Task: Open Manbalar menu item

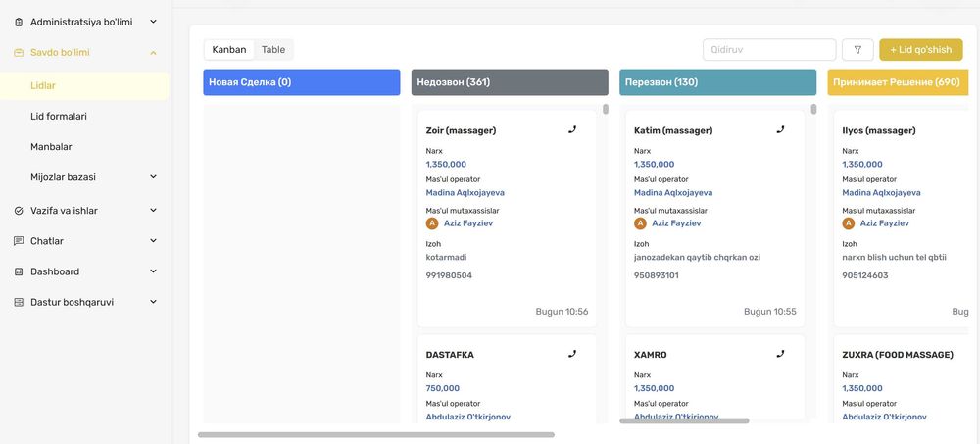Action: click(51, 147)
